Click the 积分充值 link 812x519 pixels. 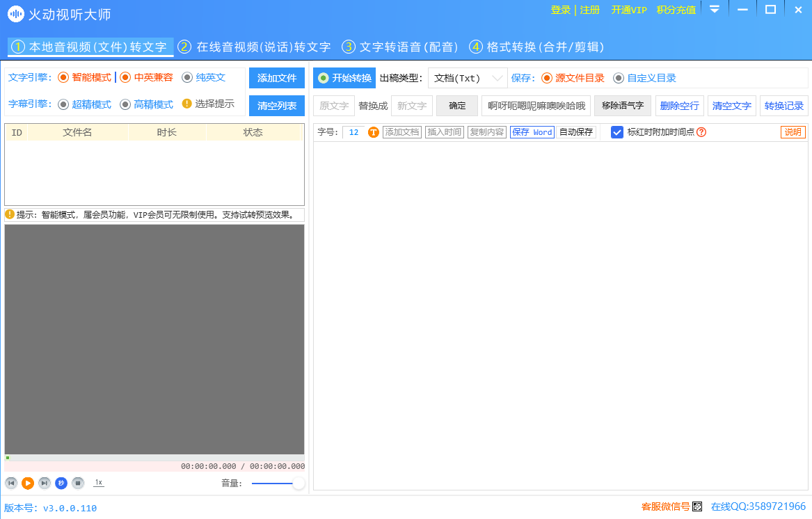[676, 10]
